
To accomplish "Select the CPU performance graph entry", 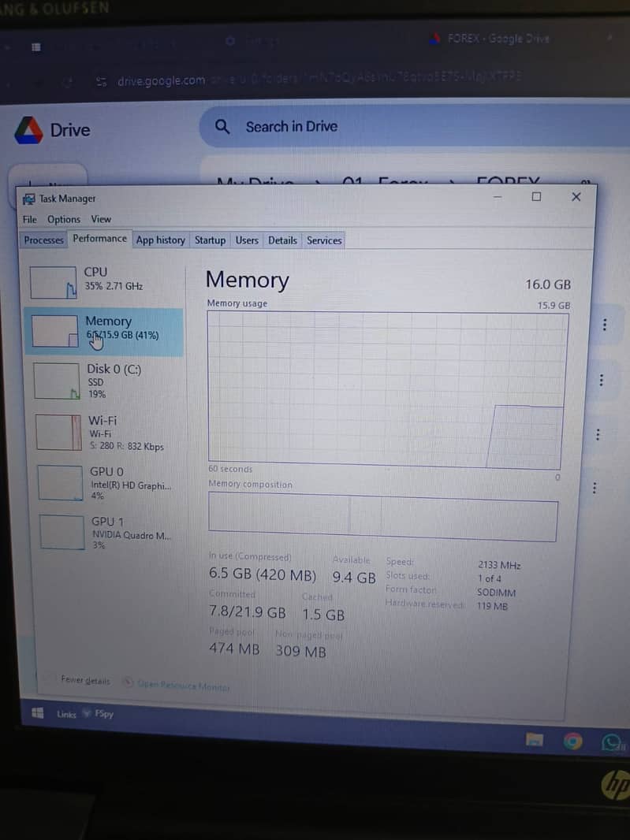I will click(103, 282).
